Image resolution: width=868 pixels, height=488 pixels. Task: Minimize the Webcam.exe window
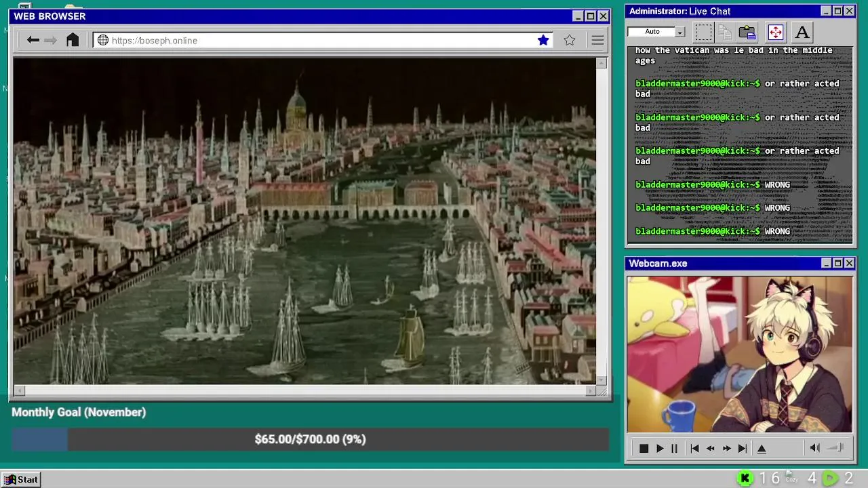(826, 263)
